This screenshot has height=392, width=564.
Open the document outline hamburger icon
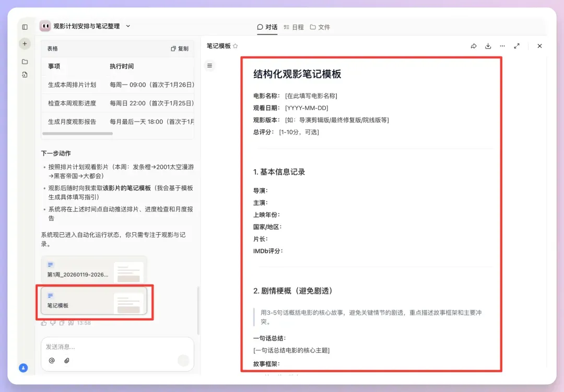(x=210, y=65)
